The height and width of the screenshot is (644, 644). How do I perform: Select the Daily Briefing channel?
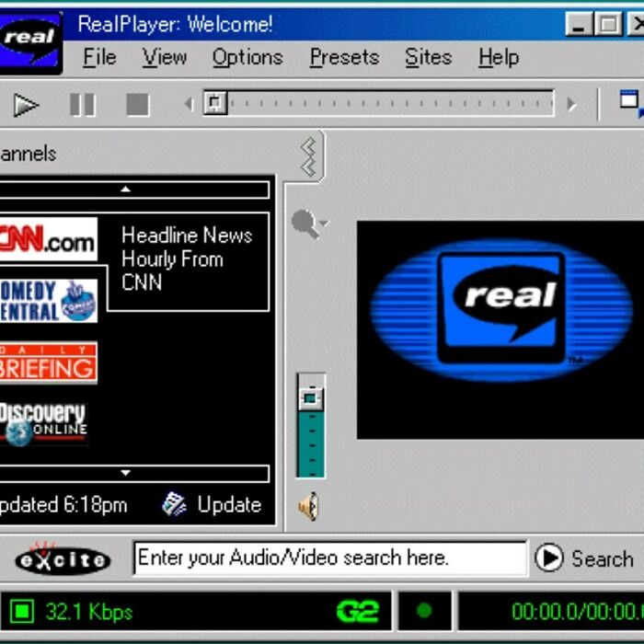pyautogui.click(x=48, y=362)
